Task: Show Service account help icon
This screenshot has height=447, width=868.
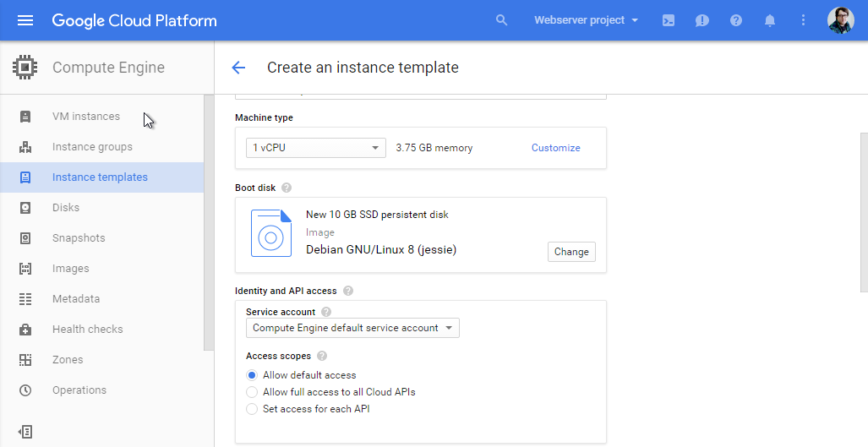Action: tap(326, 312)
